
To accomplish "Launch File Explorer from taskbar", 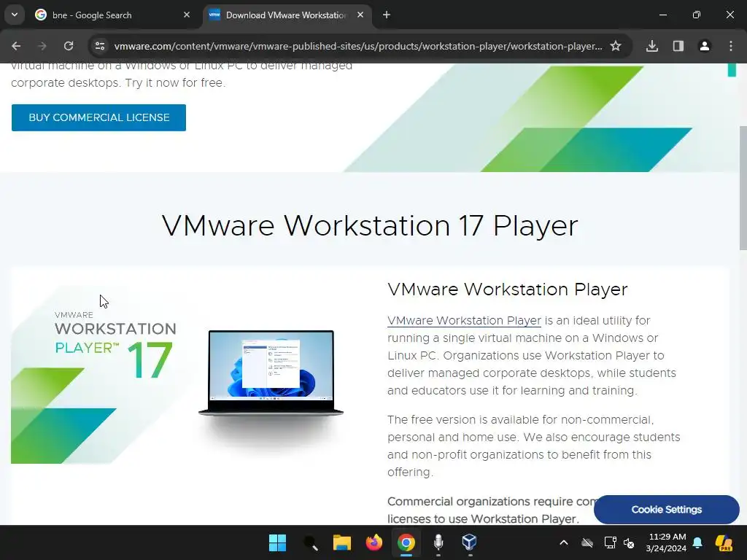I will pyautogui.click(x=342, y=542).
